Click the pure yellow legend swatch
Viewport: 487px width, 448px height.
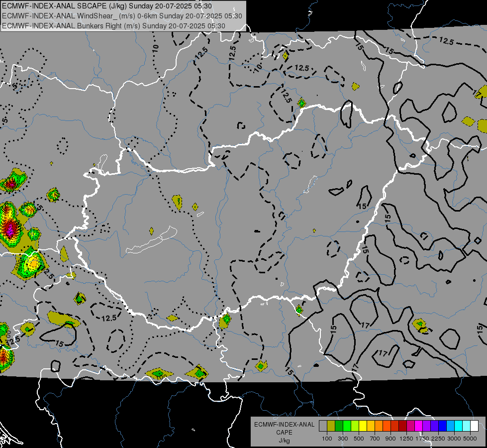[363, 426]
